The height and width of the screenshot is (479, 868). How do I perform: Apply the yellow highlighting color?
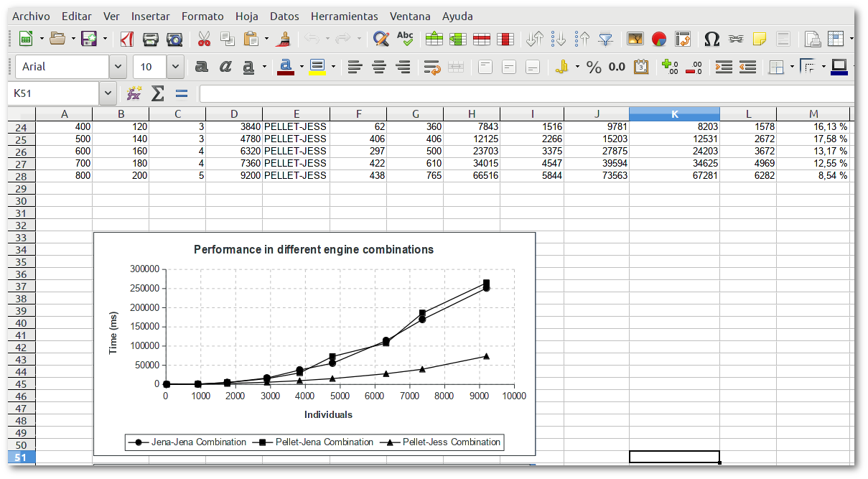(318, 67)
